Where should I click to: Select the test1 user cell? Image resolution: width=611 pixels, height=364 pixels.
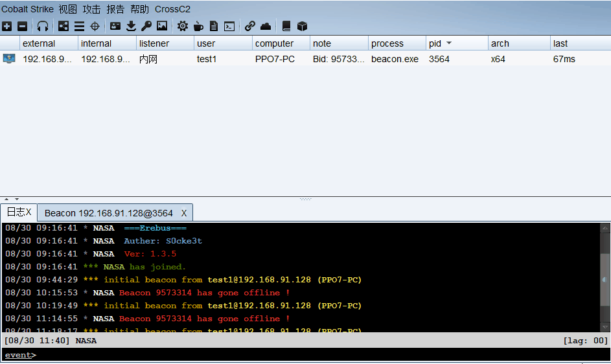(x=207, y=59)
